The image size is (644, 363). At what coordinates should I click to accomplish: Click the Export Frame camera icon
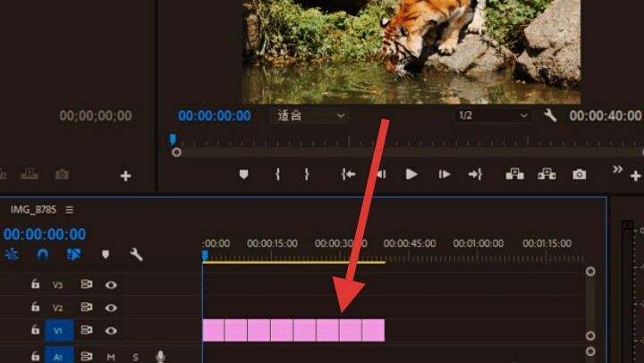pos(580,174)
